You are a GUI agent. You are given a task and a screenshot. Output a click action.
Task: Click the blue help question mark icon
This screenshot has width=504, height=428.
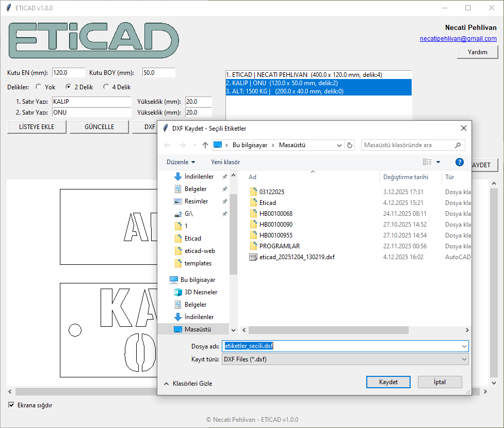(460, 162)
